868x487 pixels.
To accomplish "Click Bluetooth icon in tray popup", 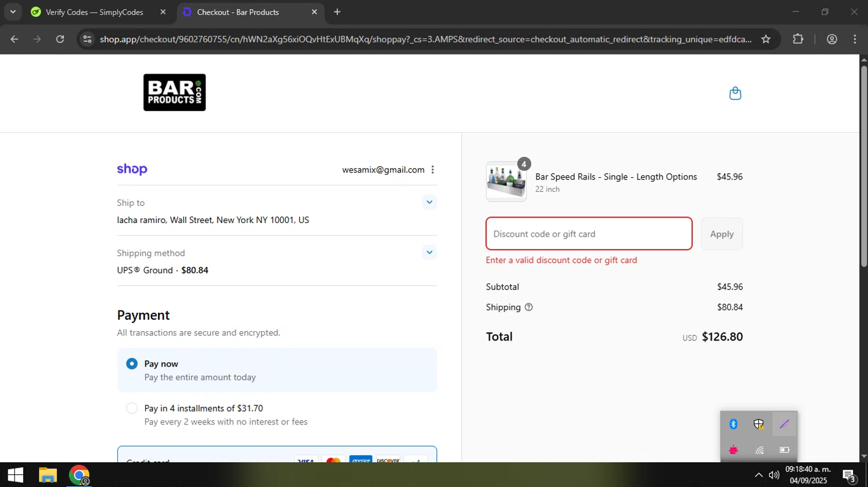I will coord(733,424).
